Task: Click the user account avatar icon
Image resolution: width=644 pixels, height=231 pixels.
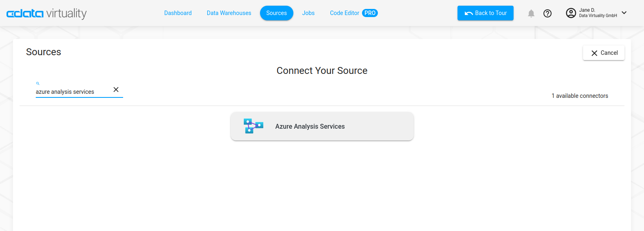Action: pos(571,13)
